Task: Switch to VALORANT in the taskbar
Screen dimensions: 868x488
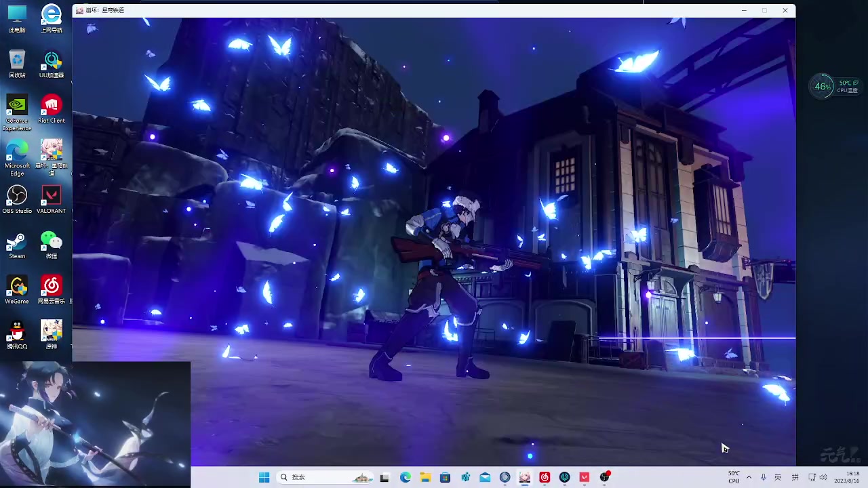Action: coord(585,477)
